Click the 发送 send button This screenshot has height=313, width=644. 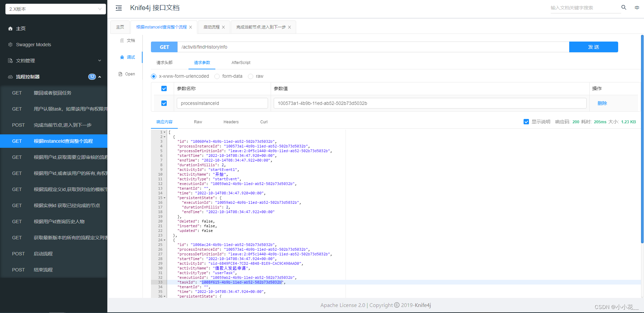(593, 47)
